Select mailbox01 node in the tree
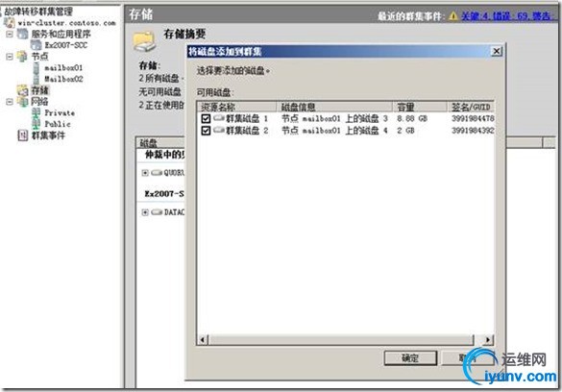The height and width of the screenshot is (392, 562). [x=63, y=67]
